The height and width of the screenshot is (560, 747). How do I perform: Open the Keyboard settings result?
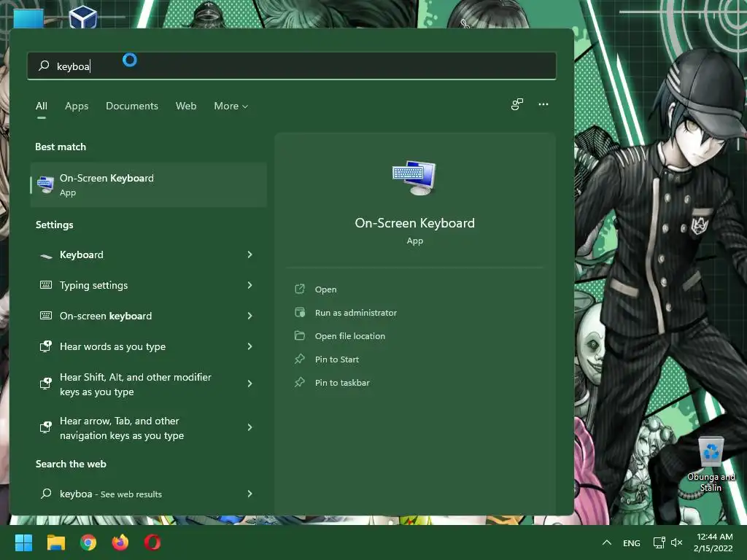point(148,254)
